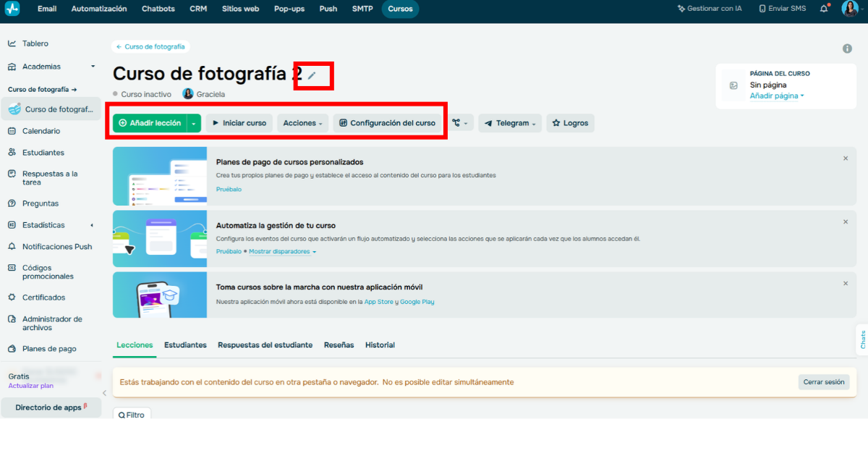Screen dimensions: 868x456
Task: Open the user profile avatar menu
Action: pos(850,9)
